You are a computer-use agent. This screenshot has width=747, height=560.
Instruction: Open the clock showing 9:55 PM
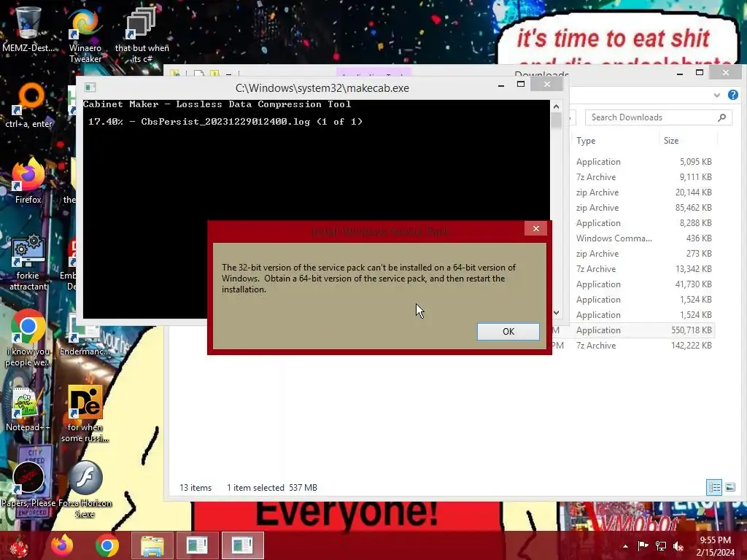(715, 546)
